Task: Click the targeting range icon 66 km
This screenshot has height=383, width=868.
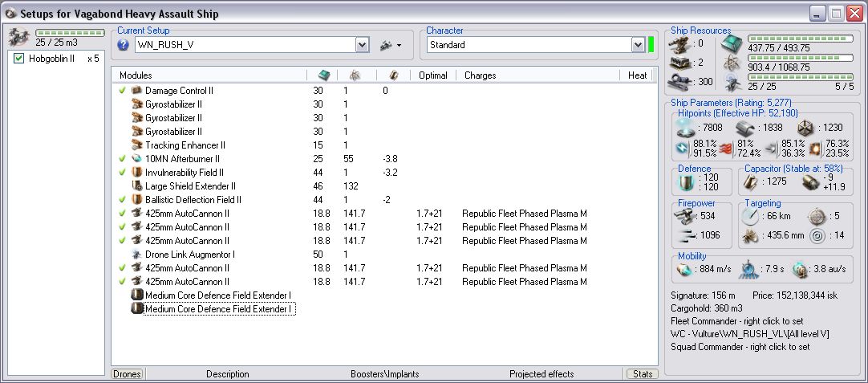Action: tap(750, 216)
